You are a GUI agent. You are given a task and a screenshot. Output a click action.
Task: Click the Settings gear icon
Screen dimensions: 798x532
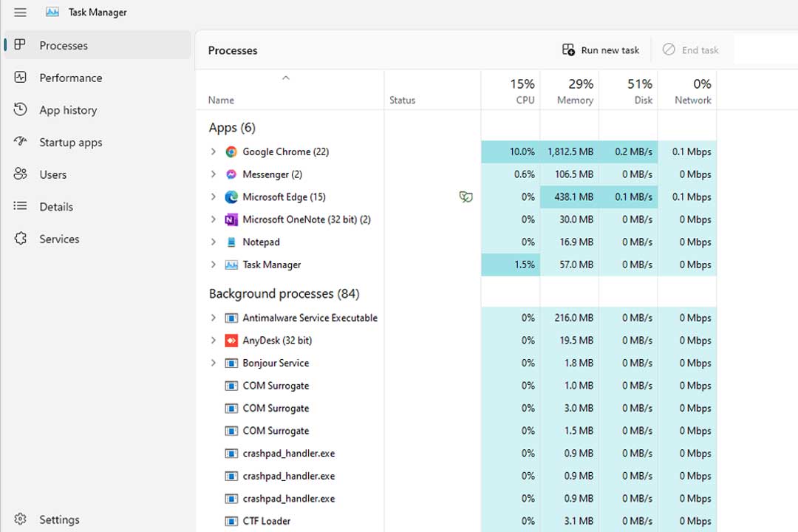click(20, 519)
